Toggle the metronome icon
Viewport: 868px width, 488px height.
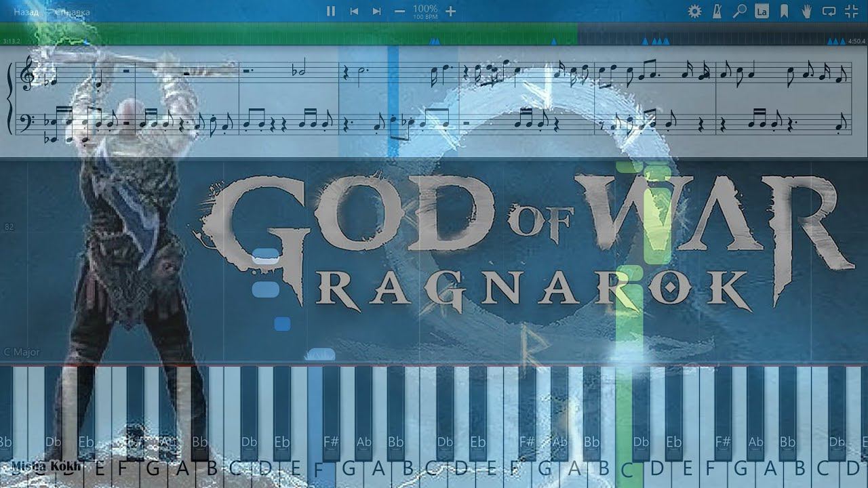click(x=717, y=11)
